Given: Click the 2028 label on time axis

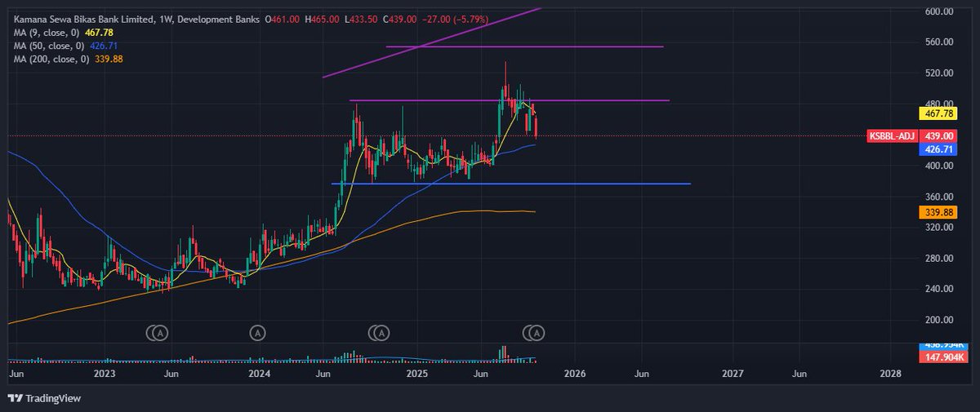Looking at the screenshot, I should pos(892,374).
